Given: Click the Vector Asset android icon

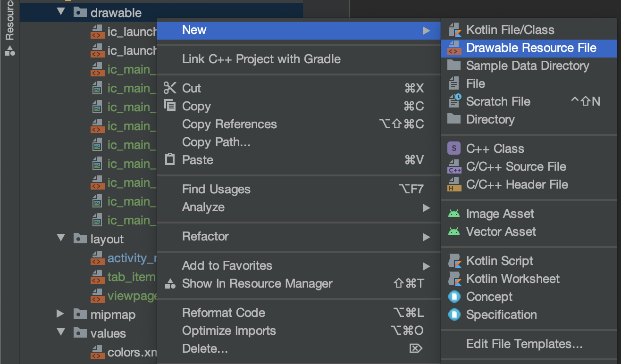Looking at the screenshot, I should pyautogui.click(x=454, y=232).
